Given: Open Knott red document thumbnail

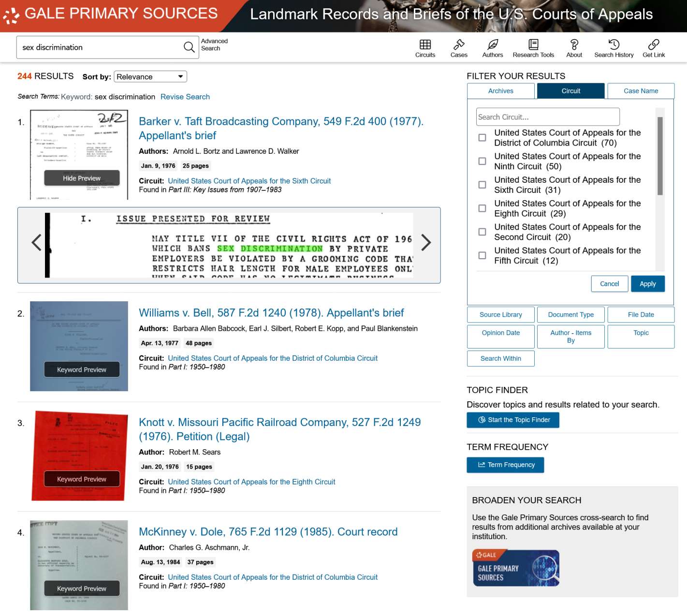Looking at the screenshot, I should [79, 456].
